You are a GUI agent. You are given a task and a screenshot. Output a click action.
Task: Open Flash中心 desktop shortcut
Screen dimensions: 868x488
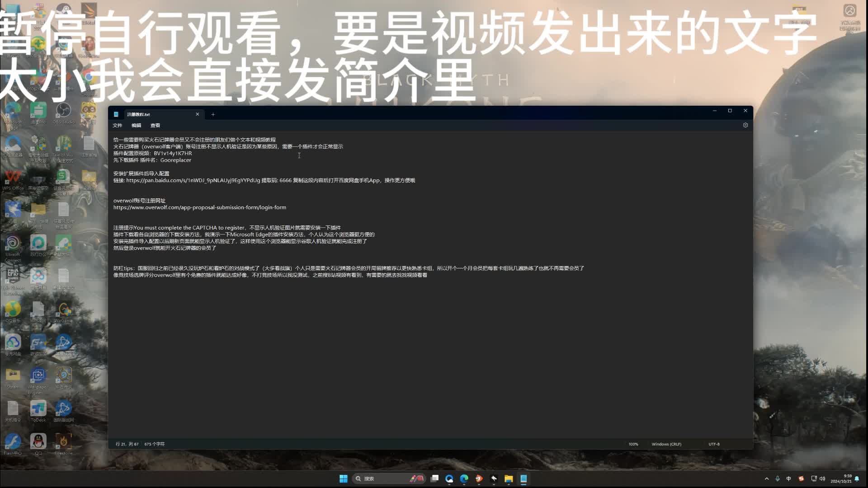(13, 445)
